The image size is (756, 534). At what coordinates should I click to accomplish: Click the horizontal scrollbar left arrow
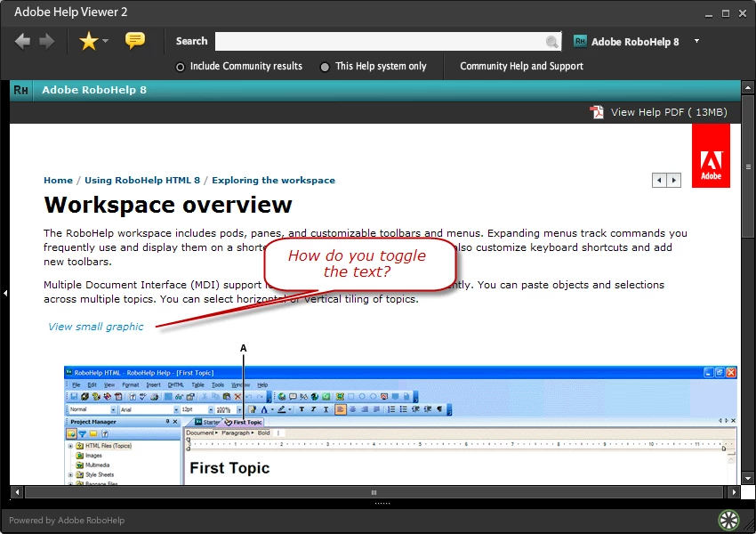coord(18,492)
